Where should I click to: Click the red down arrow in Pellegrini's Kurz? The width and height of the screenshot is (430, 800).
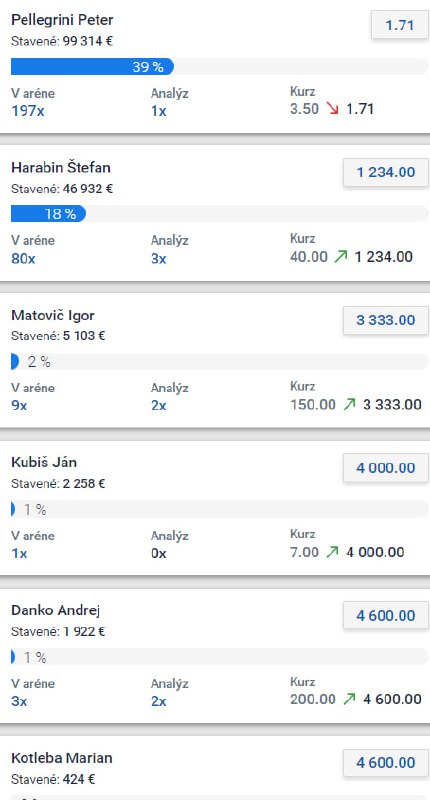(333, 109)
